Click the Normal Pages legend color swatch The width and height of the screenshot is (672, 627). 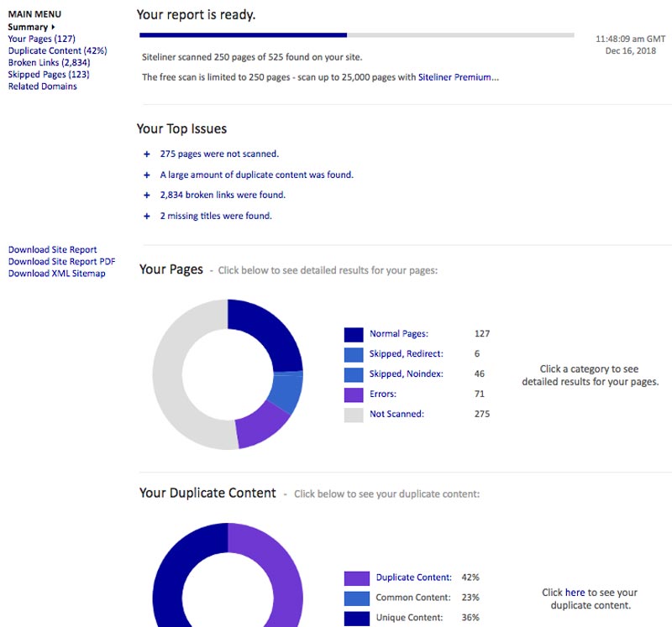[x=352, y=333]
